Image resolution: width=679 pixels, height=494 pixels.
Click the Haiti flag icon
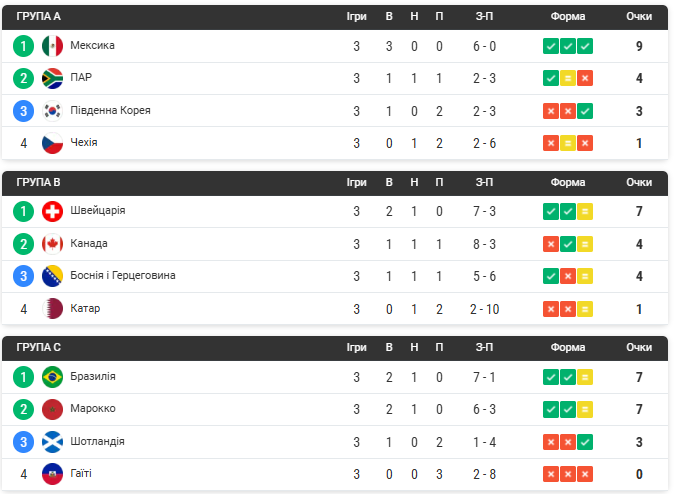click(52, 474)
